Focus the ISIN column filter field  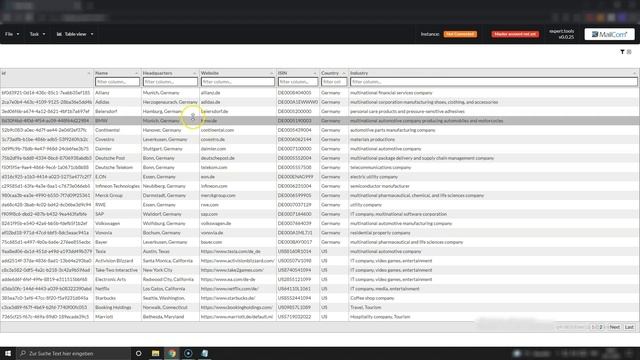pyautogui.click(x=298, y=82)
